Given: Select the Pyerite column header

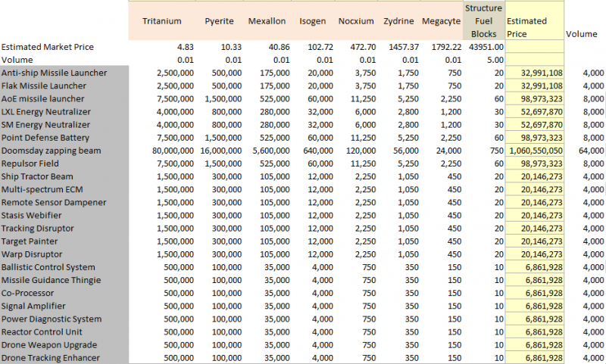Looking at the screenshot, I should pos(219,21).
